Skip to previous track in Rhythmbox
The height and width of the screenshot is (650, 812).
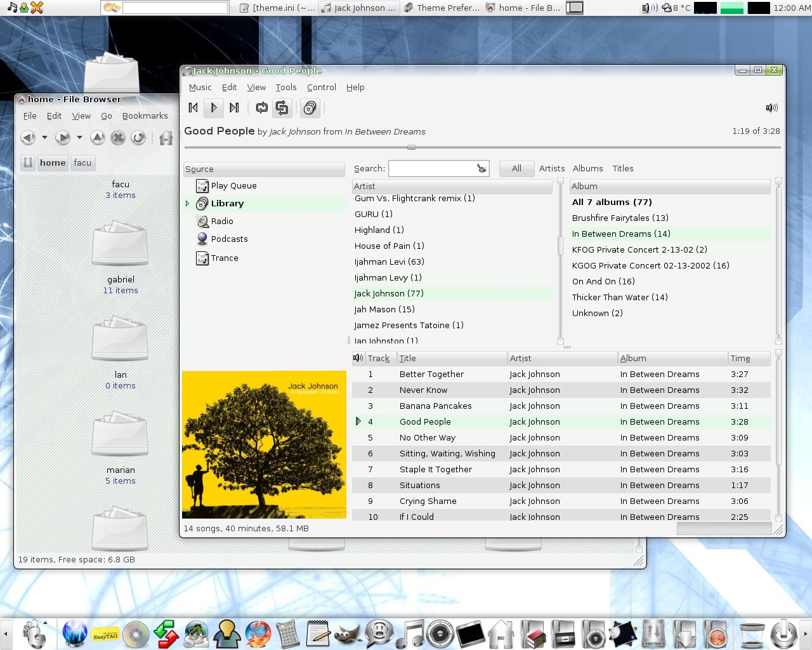(193, 108)
